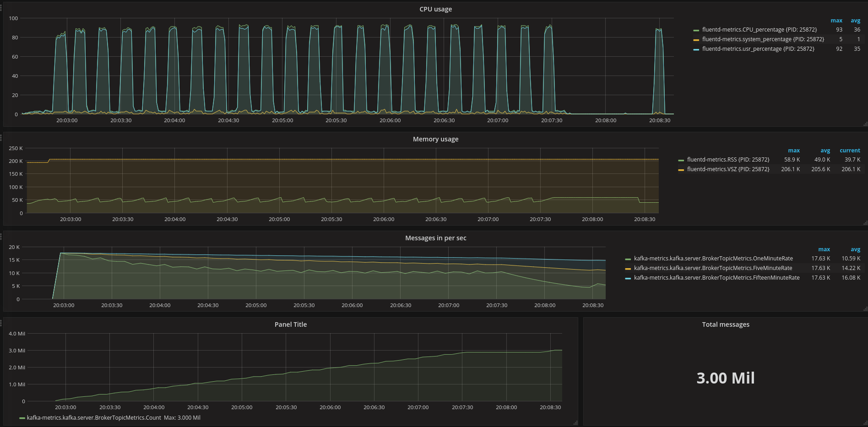Sort CPU usage legend by max column
This screenshot has width=868, height=427.
836,21
